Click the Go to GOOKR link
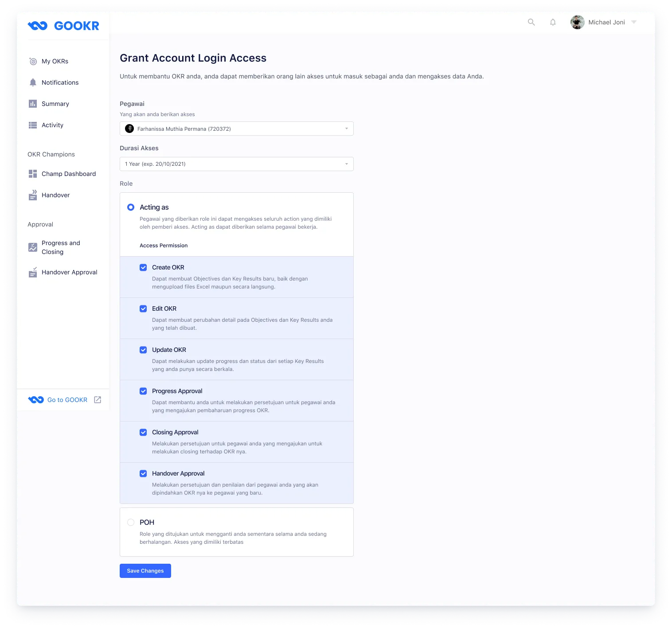This screenshot has width=672, height=628. coord(66,399)
